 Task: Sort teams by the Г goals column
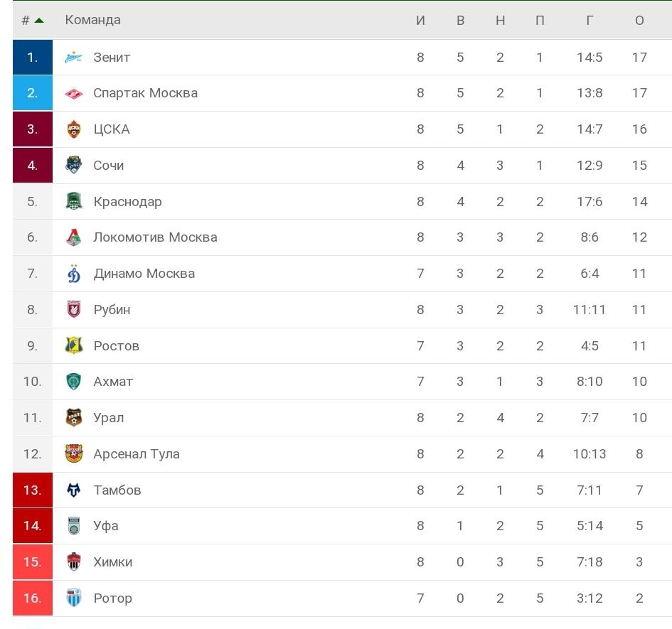coord(590,20)
